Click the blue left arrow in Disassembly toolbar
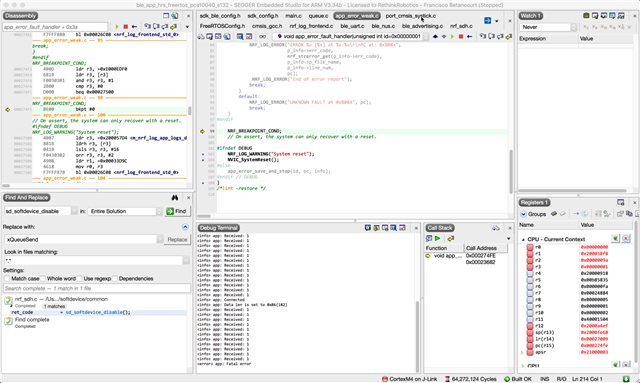The height and width of the screenshot is (383, 640). click(134, 27)
